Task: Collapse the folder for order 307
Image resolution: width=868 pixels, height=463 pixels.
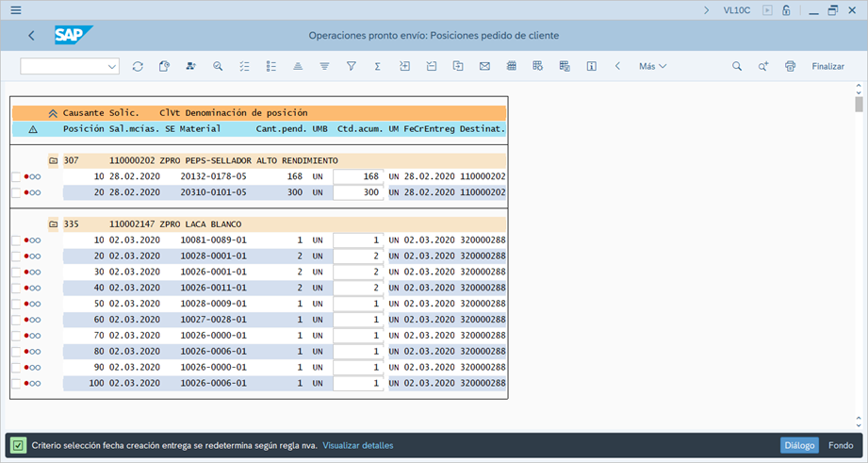Action: click(53, 160)
